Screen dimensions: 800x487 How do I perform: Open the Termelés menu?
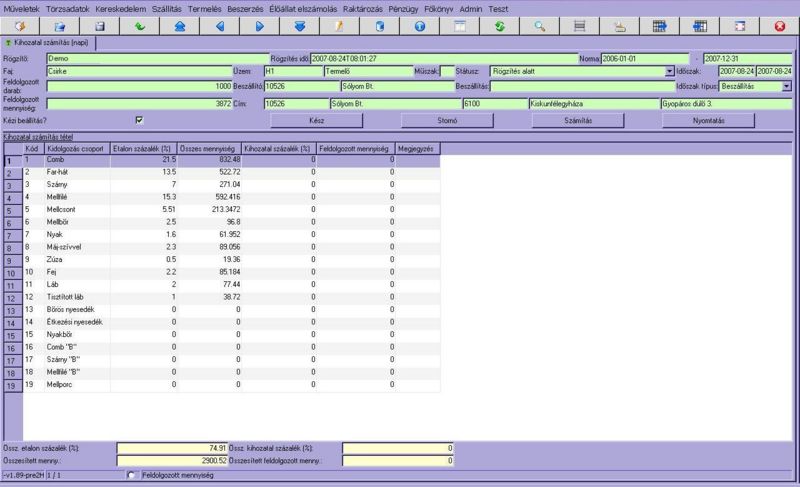tap(204, 7)
